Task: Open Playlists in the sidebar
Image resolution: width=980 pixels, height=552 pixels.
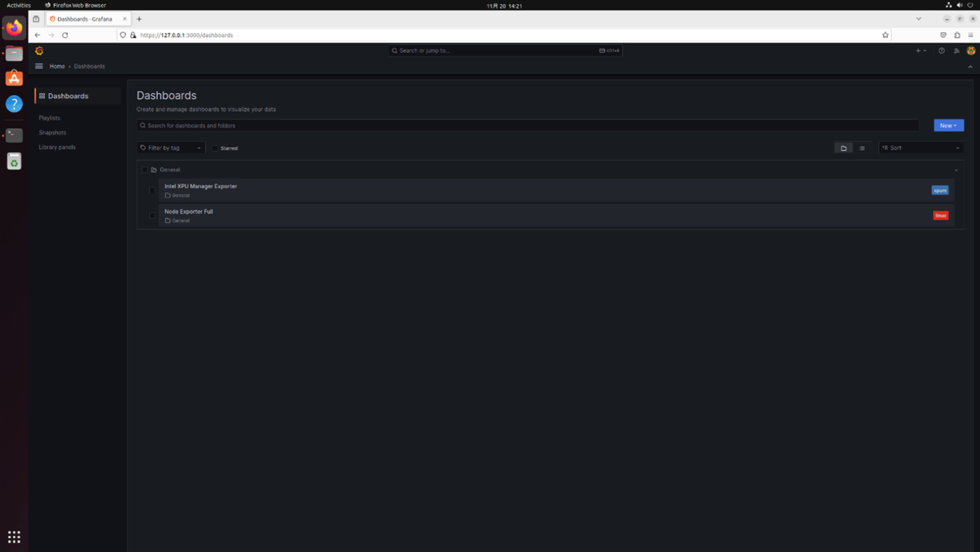Action: click(x=50, y=118)
